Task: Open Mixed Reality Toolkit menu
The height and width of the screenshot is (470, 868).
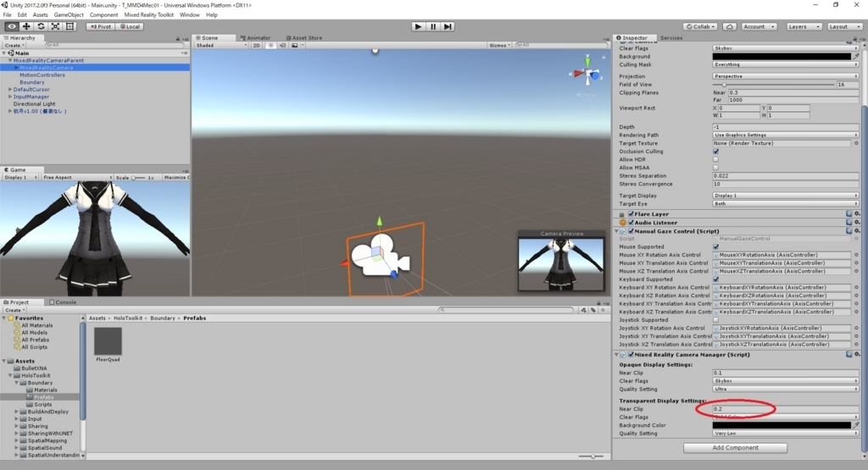Action: pyautogui.click(x=149, y=15)
